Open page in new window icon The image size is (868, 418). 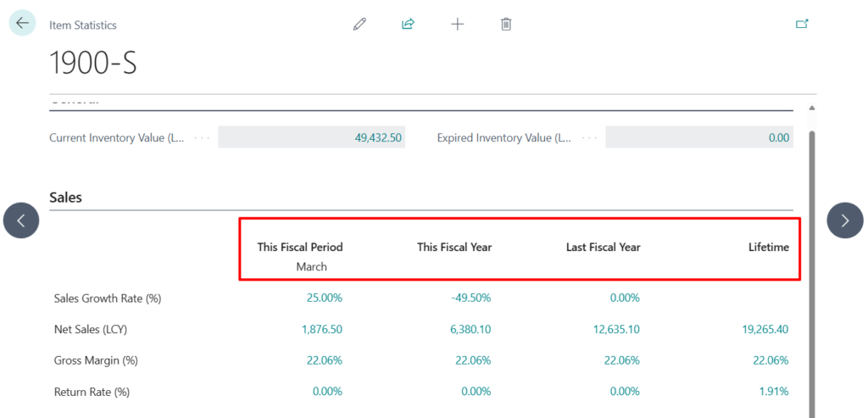point(802,24)
